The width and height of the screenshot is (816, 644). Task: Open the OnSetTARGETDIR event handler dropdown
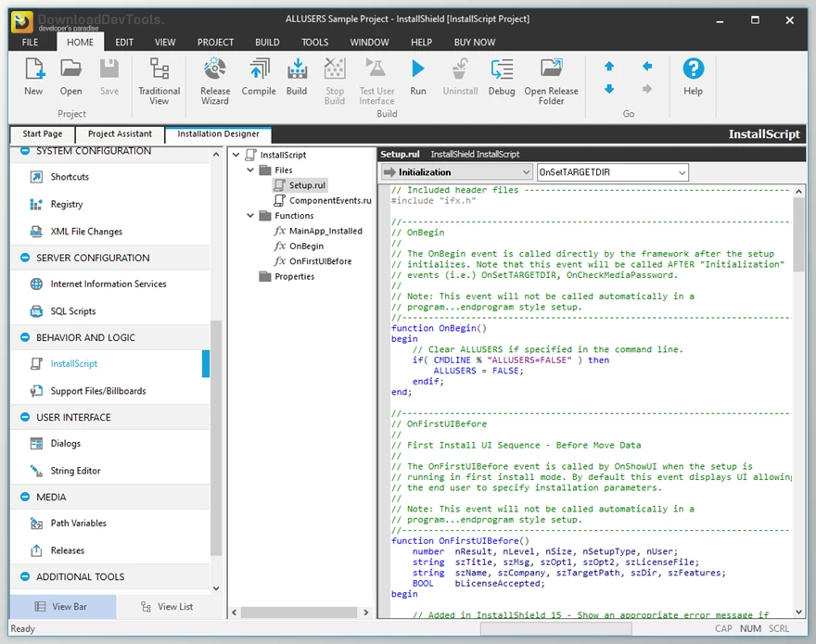[x=613, y=172]
